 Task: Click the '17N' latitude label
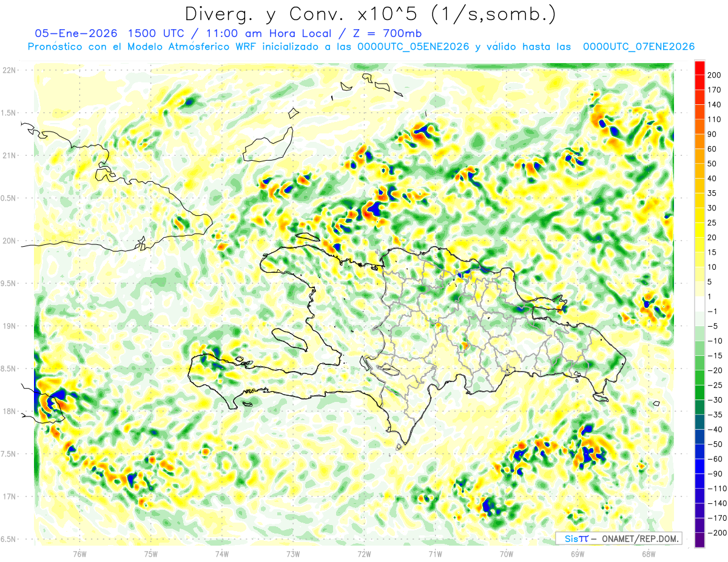coord(9,497)
